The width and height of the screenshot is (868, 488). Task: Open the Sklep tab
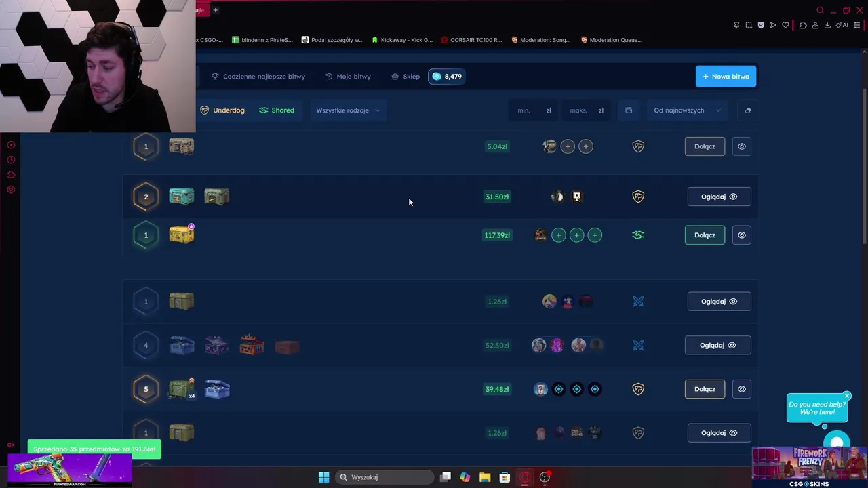tap(406, 76)
